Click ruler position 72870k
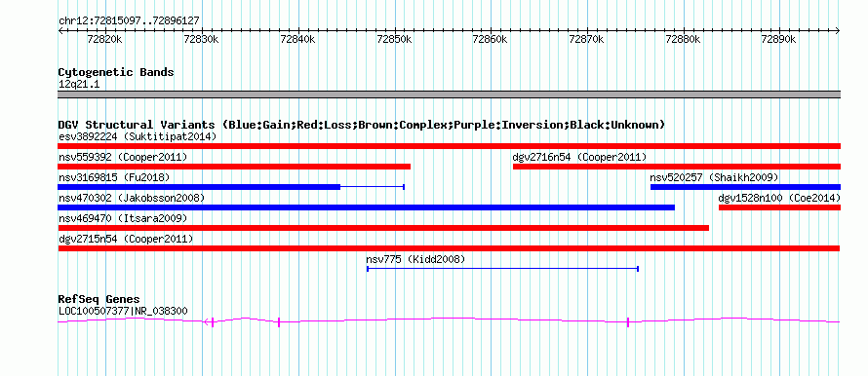868x376 pixels. point(587,39)
